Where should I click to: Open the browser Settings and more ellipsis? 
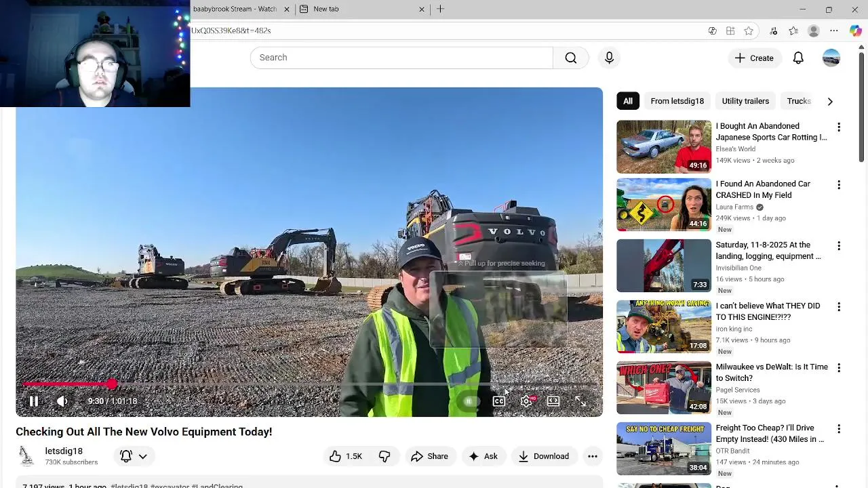[x=834, y=30]
